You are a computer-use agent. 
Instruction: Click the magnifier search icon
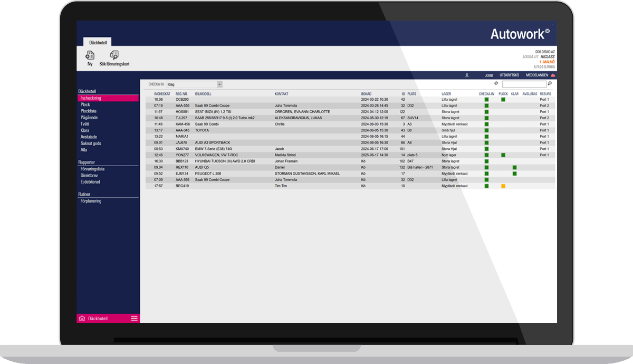point(550,84)
